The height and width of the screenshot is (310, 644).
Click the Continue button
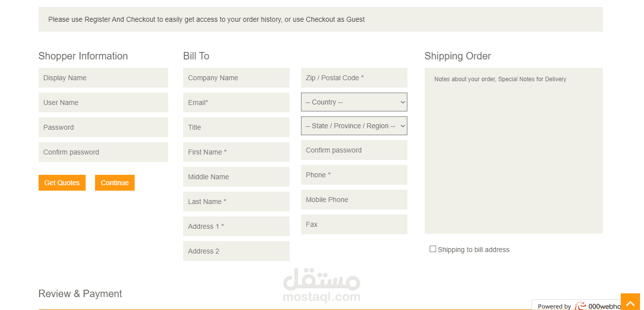(x=115, y=183)
